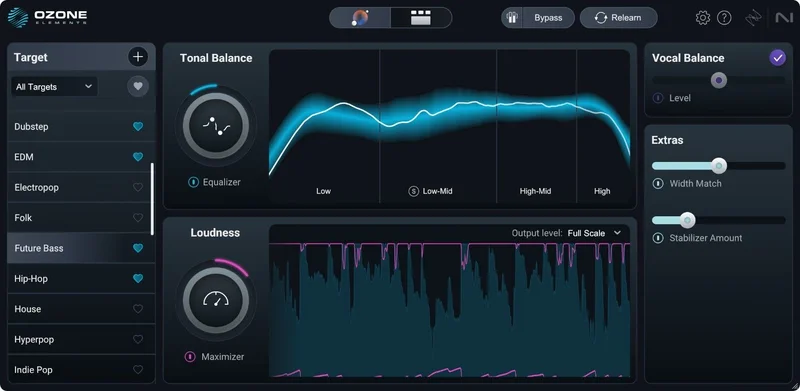Switch to the modules detail view tab
Viewport: 800px width, 391px height.
(421, 18)
